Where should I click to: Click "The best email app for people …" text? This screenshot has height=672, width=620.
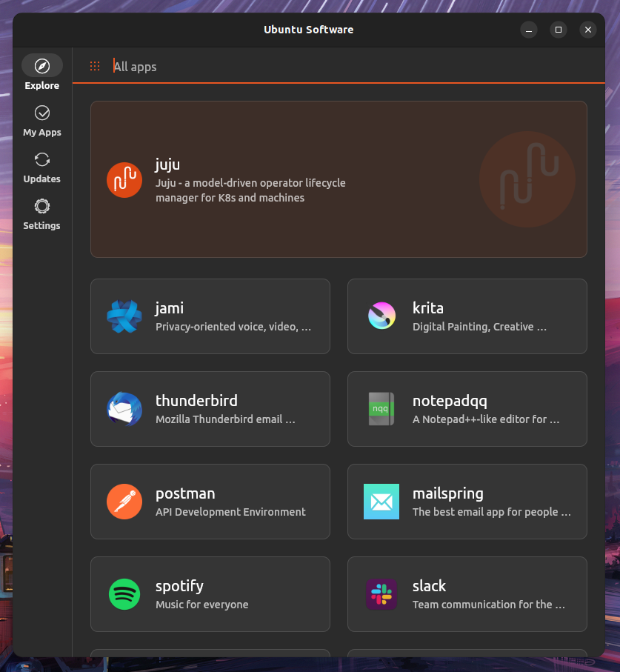click(x=491, y=512)
